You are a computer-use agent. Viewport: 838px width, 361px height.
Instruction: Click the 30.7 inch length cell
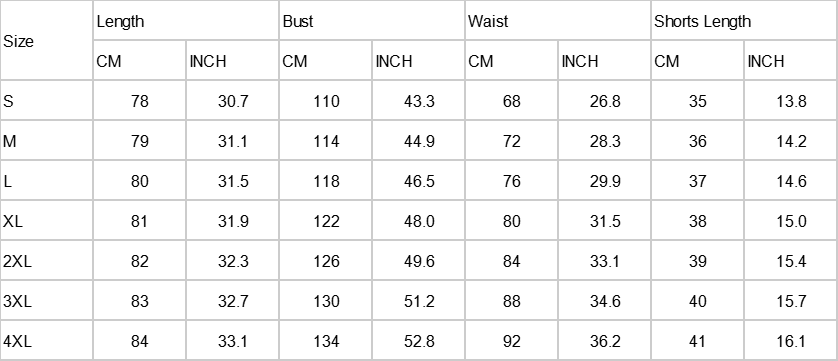[x=232, y=101]
